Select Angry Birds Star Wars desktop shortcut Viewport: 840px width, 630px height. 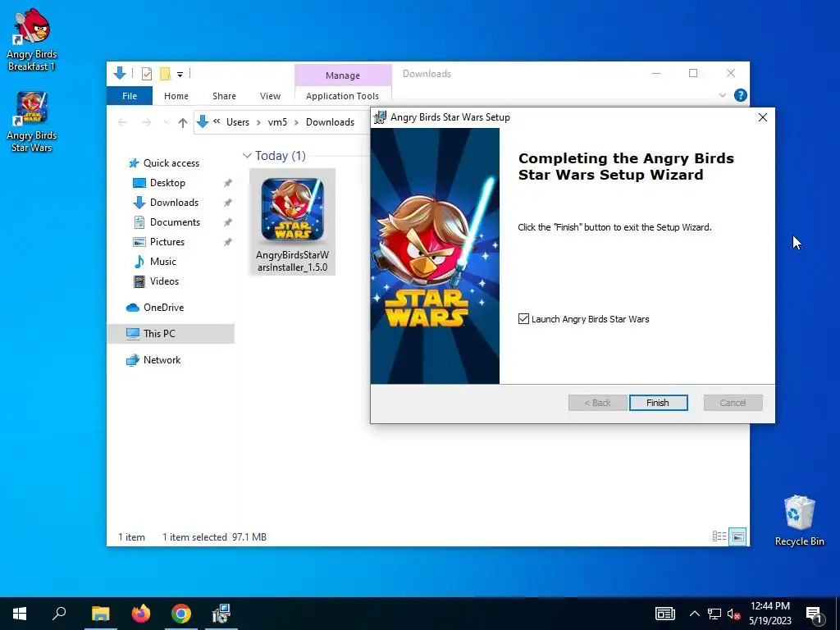tap(32, 122)
